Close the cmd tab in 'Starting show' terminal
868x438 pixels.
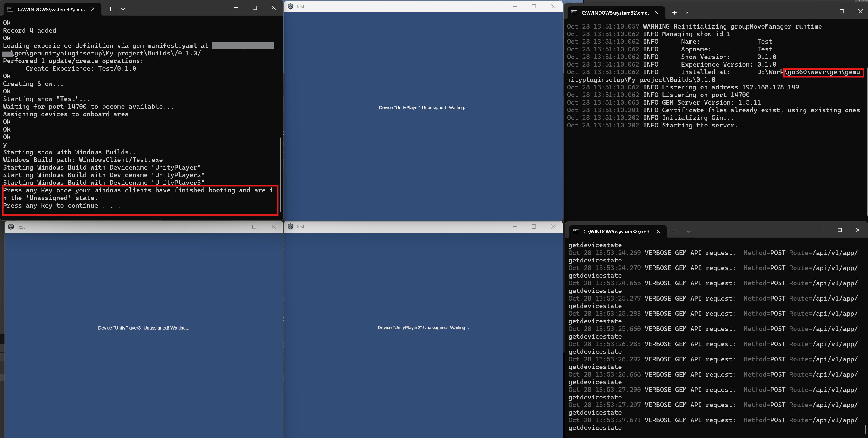[x=93, y=9]
